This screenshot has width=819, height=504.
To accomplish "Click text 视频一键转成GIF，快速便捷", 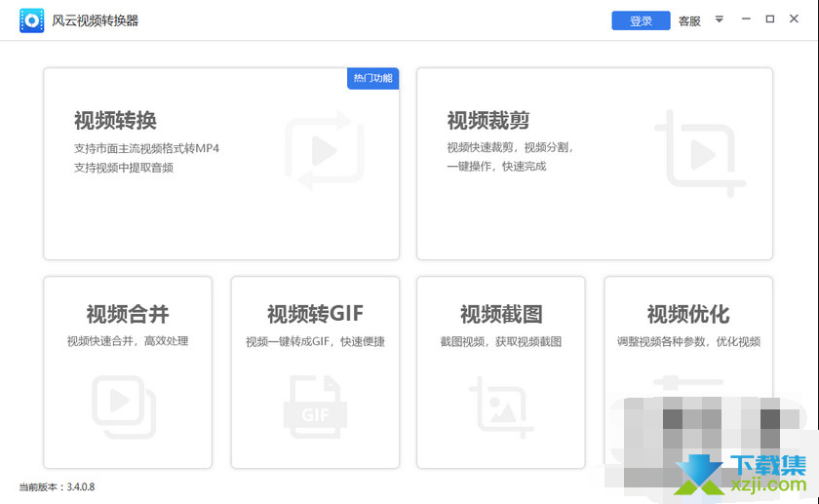I will click(315, 341).
